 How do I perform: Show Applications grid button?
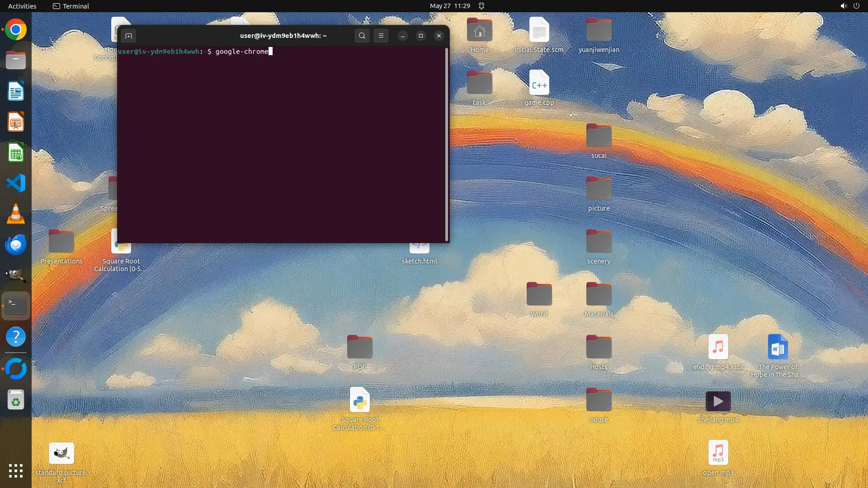[x=16, y=470]
